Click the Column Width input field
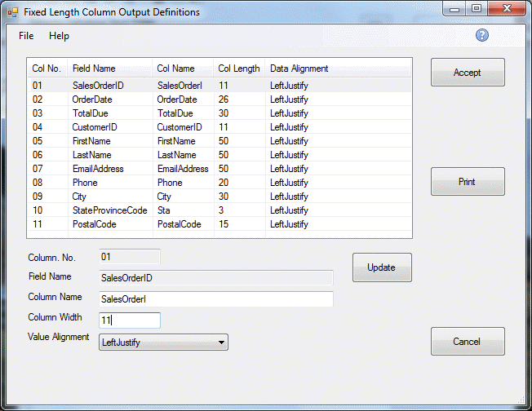 pyautogui.click(x=130, y=320)
